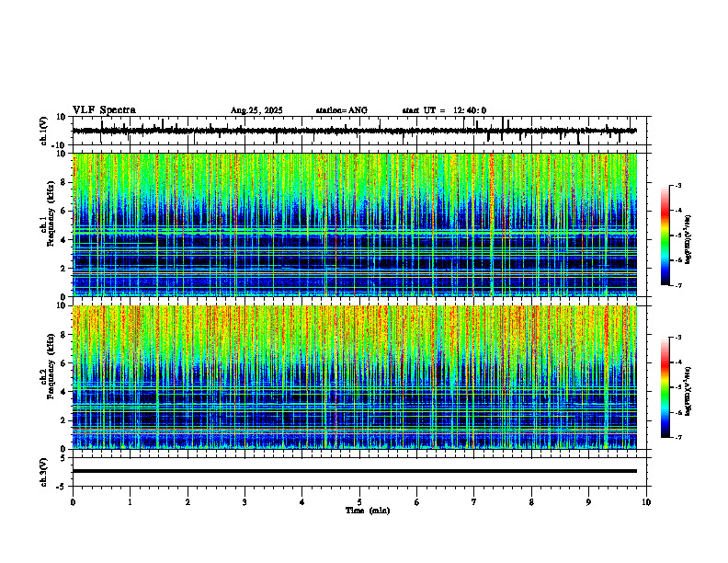Screen dimensions: 728x563
Task: Select the "start UT = 12:40:0" header text
Action: (x=444, y=110)
